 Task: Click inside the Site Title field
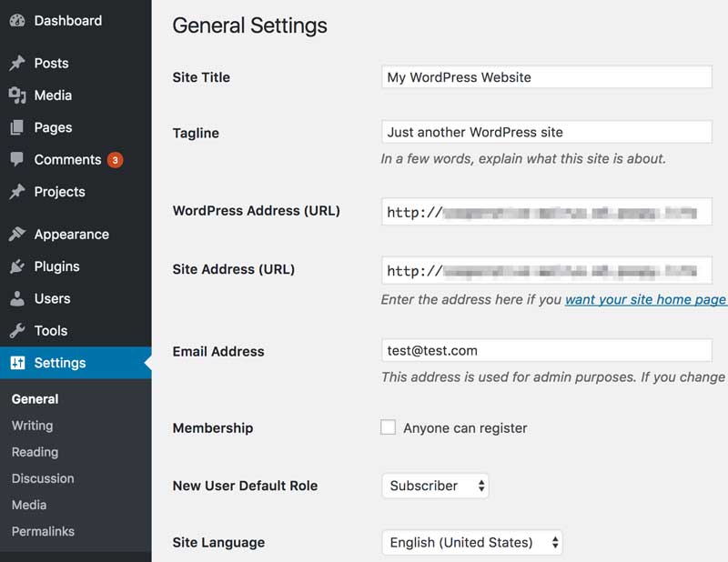point(546,77)
